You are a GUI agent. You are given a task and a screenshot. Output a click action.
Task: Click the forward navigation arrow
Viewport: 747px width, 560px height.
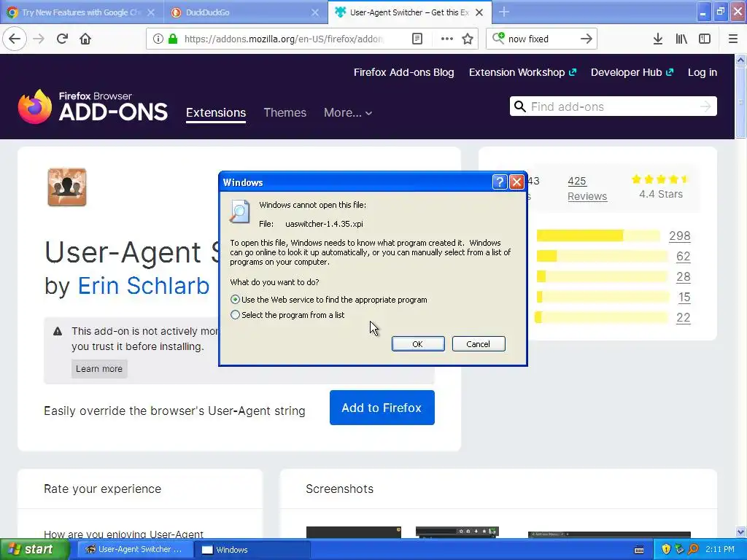39,39
